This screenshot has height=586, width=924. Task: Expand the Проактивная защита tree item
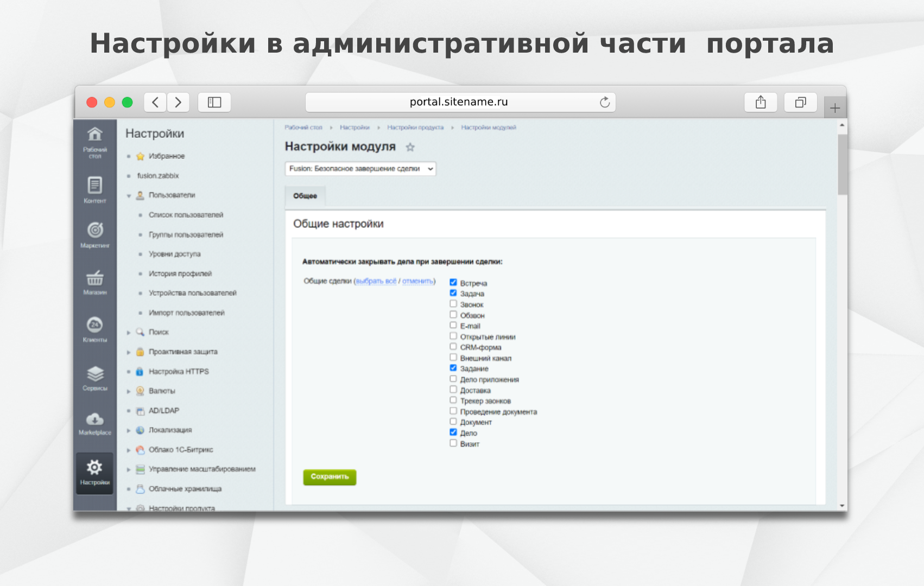pos(129,352)
